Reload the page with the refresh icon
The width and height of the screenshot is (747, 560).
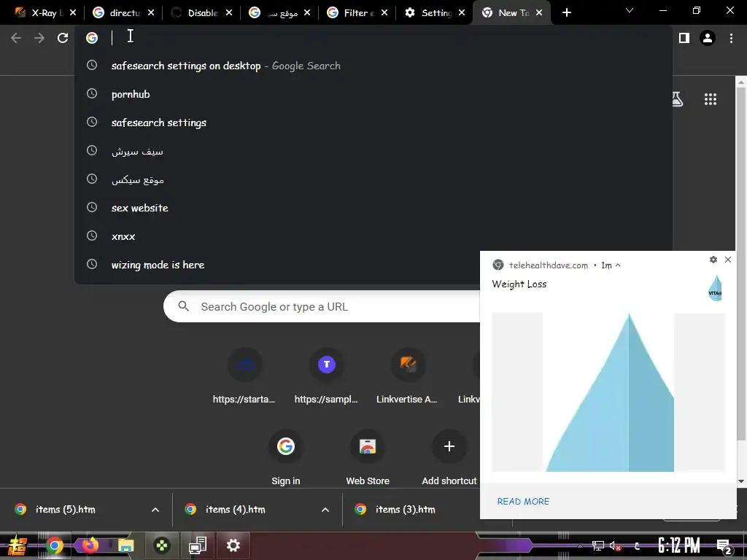[x=63, y=38]
